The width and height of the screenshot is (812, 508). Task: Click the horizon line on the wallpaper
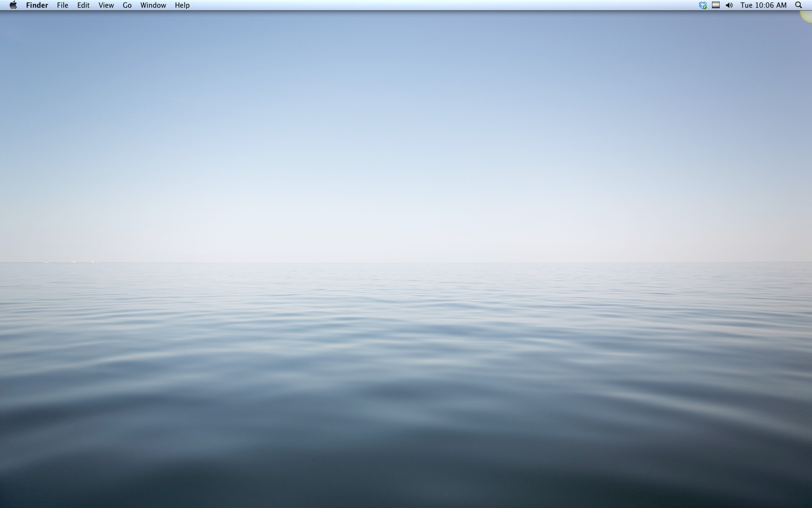pyautogui.click(x=406, y=263)
